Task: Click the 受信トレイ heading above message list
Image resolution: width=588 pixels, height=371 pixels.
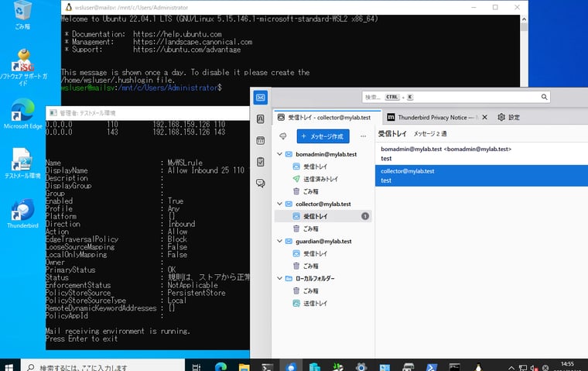Action: coord(392,133)
